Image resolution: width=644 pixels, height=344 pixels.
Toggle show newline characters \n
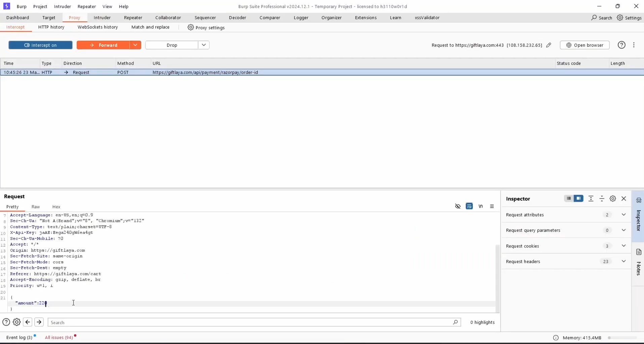pyautogui.click(x=481, y=206)
